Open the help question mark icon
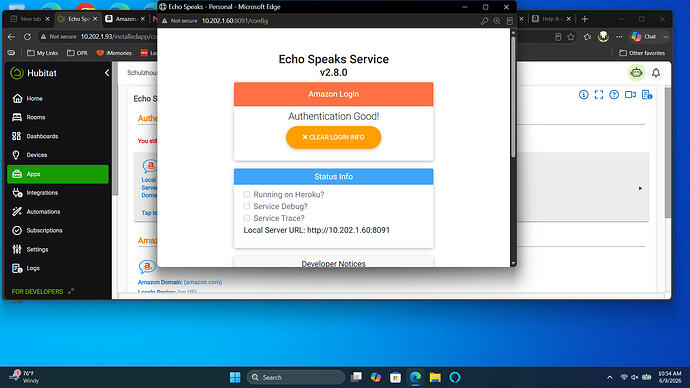690x388 pixels. [x=614, y=95]
